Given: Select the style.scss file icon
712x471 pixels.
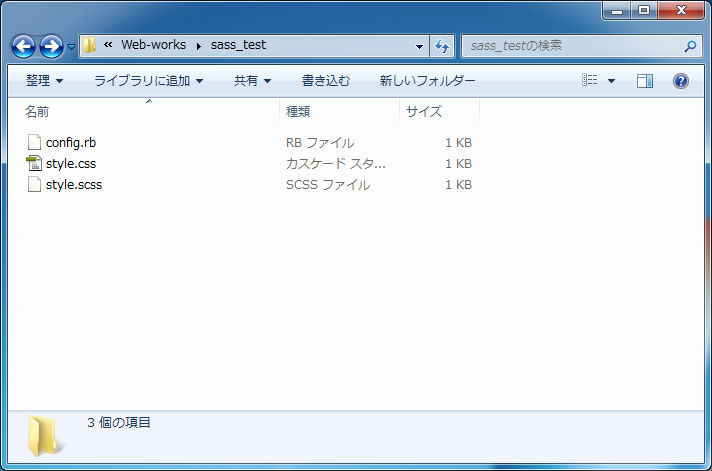Looking at the screenshot, I should 34,184.
